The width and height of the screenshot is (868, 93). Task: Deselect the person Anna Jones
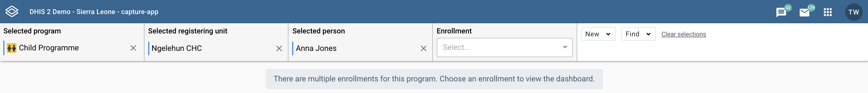423,48
